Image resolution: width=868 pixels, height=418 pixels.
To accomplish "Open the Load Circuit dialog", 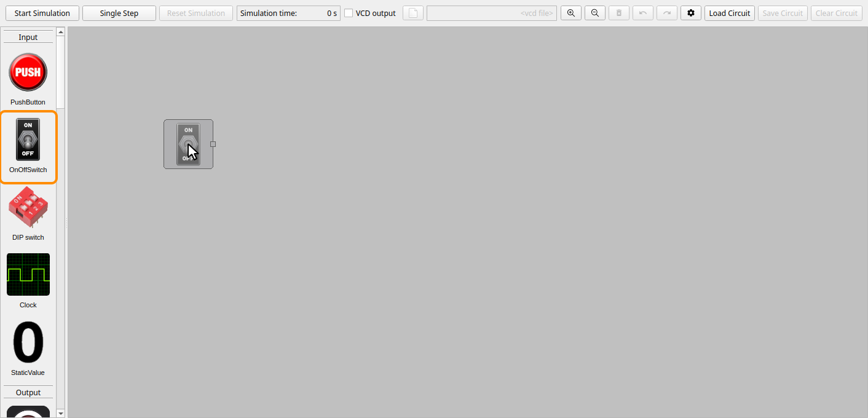I will (730, 13).
